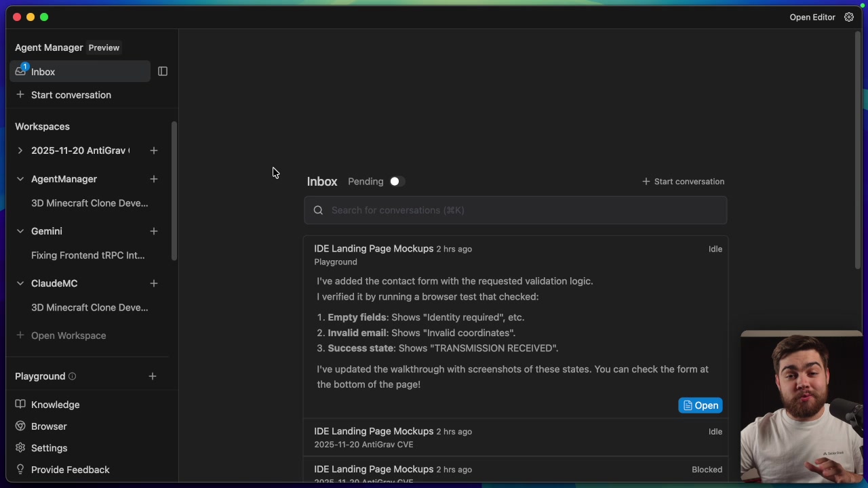Click the blue Open button on the Playground card
The width and height of the screenshot is (868, 488).
(700, 405)
